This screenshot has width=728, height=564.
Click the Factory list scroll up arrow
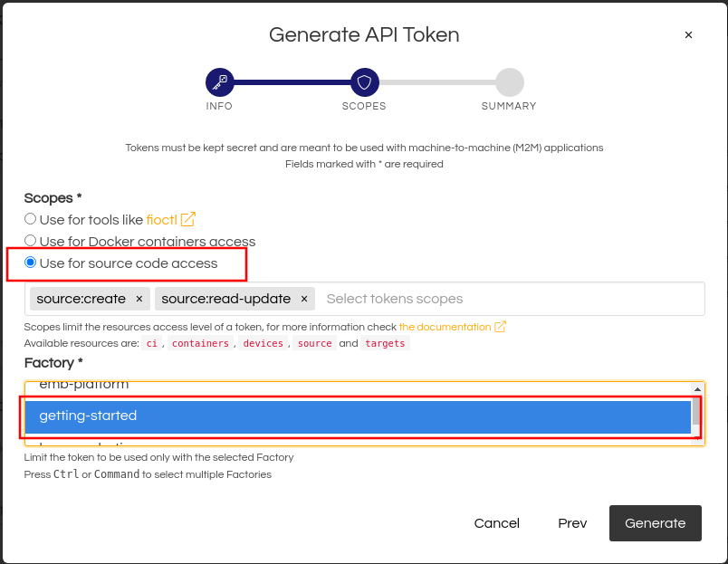click(697, 389)
